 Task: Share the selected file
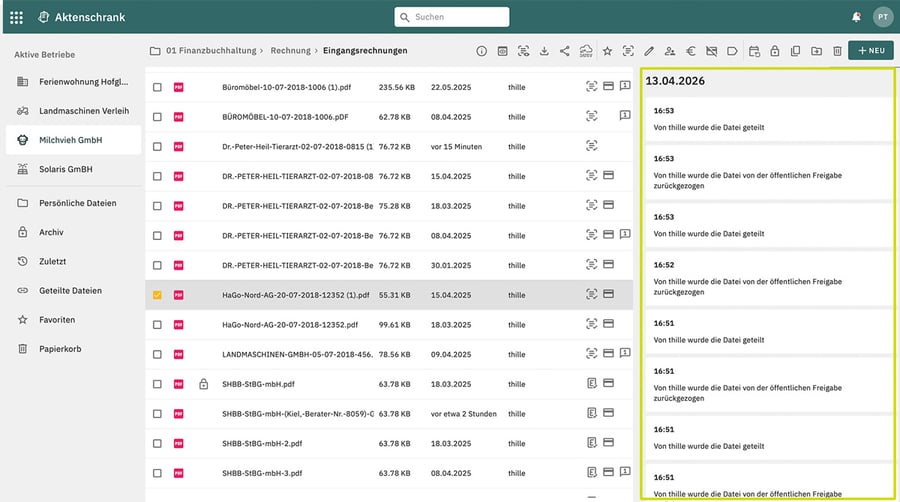click(565, 51)
